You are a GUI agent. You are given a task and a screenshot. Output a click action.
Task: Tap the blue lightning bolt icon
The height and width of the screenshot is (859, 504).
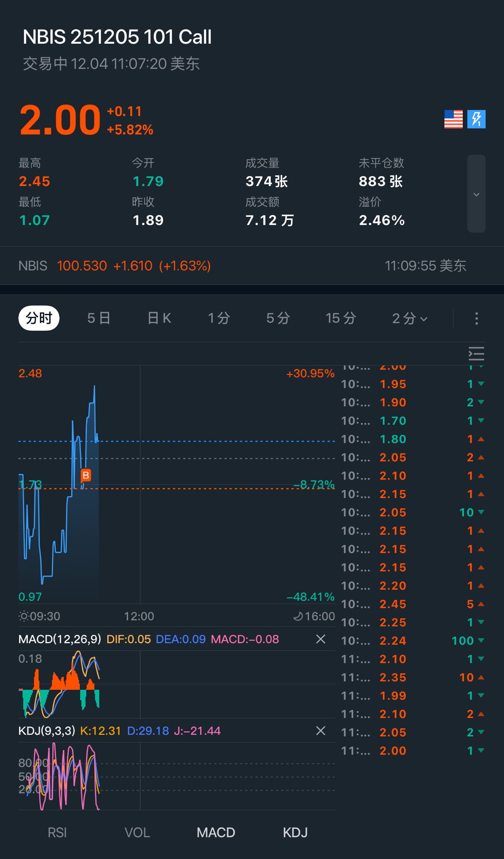tap(476, 119)
